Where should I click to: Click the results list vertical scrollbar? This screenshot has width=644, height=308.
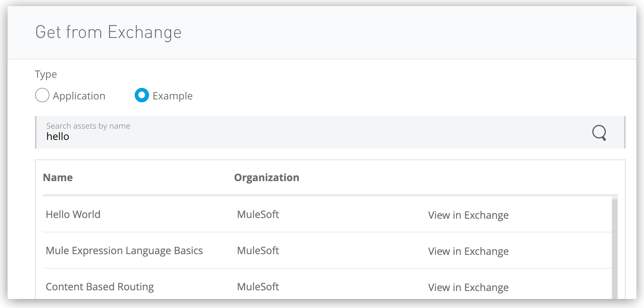614,249
